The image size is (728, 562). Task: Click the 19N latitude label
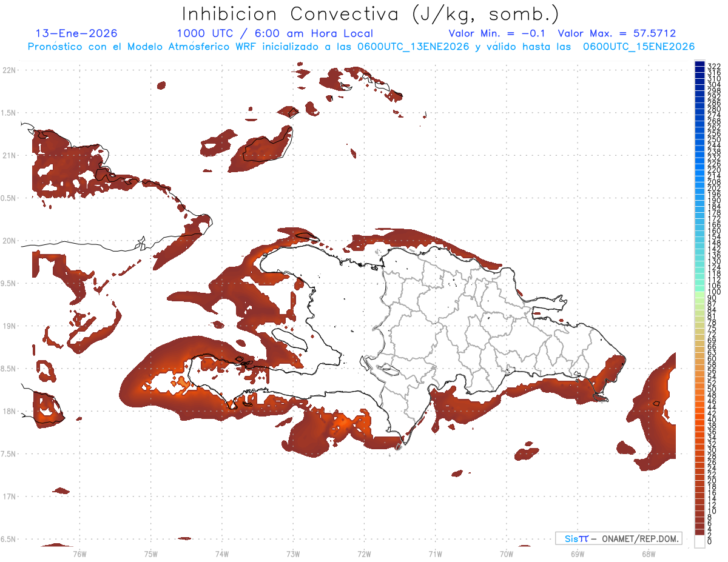tap(9, 326)
